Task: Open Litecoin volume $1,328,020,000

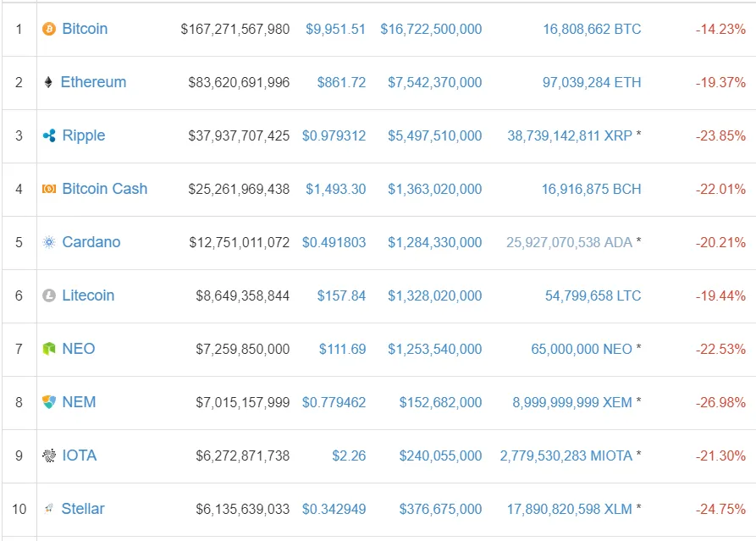Action: coord(435,296)
